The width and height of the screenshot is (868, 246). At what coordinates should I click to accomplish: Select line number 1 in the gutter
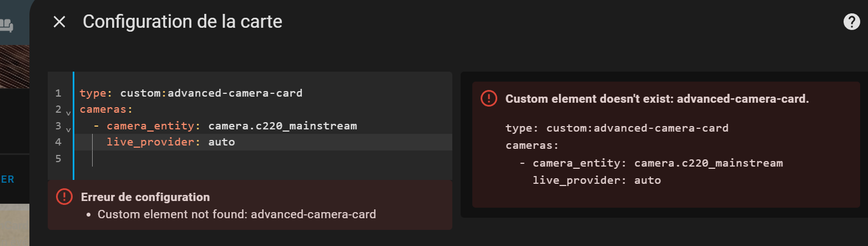click(58, 93)
